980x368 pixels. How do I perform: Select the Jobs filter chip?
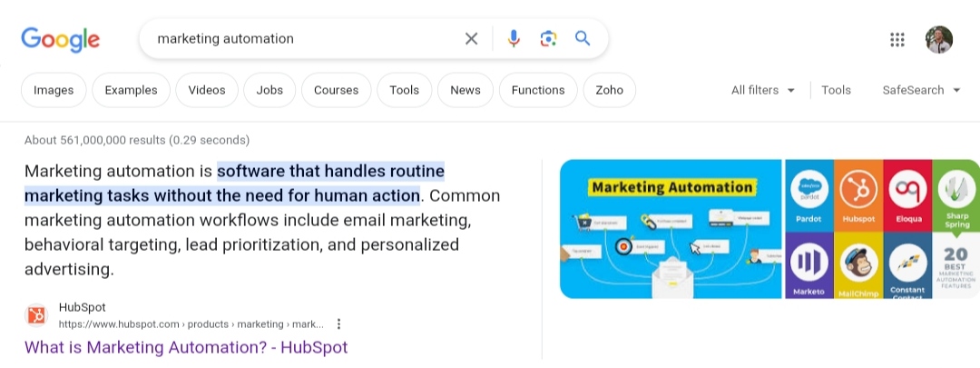click(269, 90)
